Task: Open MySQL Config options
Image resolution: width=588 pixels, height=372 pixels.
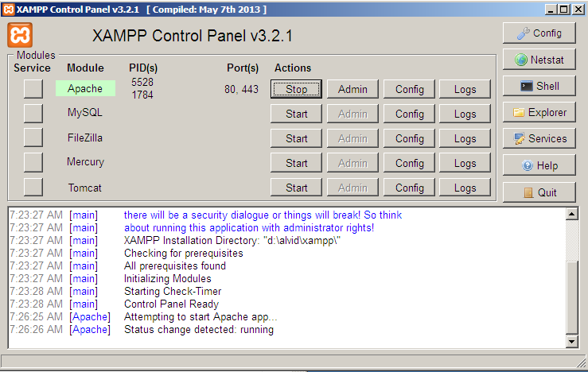Action: coord(409,114)
